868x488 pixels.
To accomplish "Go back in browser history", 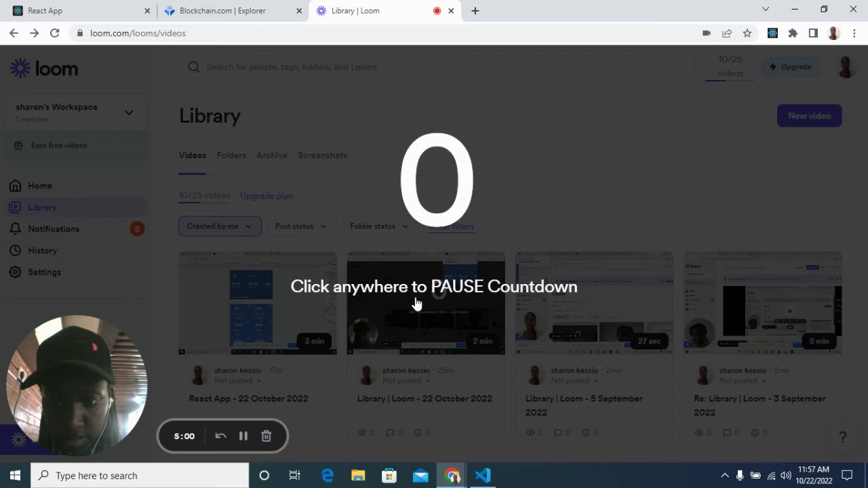I will (14, 33).
